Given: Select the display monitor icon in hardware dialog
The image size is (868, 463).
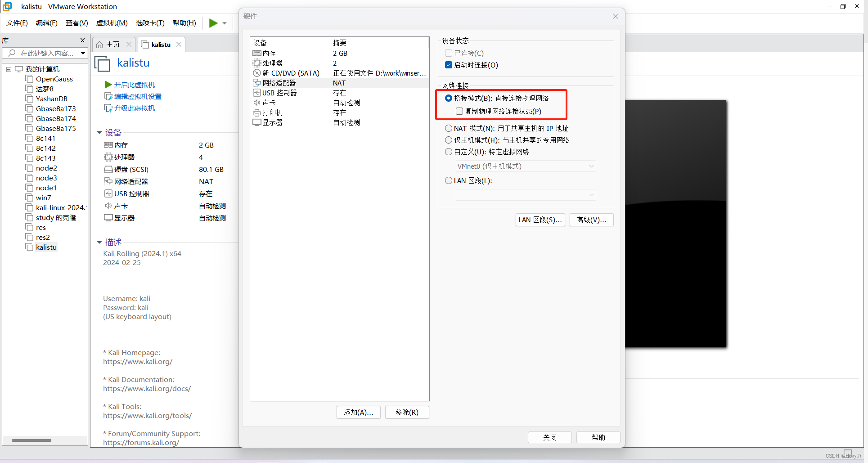Looking at the screenshot, I should click(x=257, y=122).
